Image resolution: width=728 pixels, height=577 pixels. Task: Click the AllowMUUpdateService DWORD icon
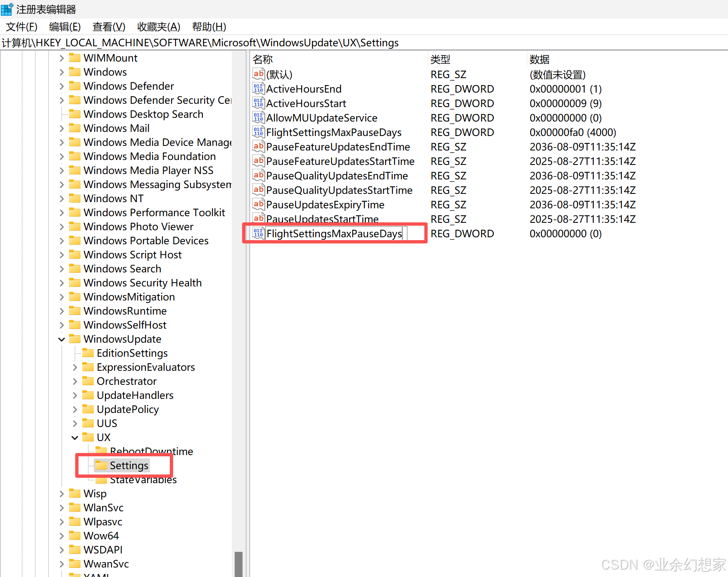click(258, 117)
